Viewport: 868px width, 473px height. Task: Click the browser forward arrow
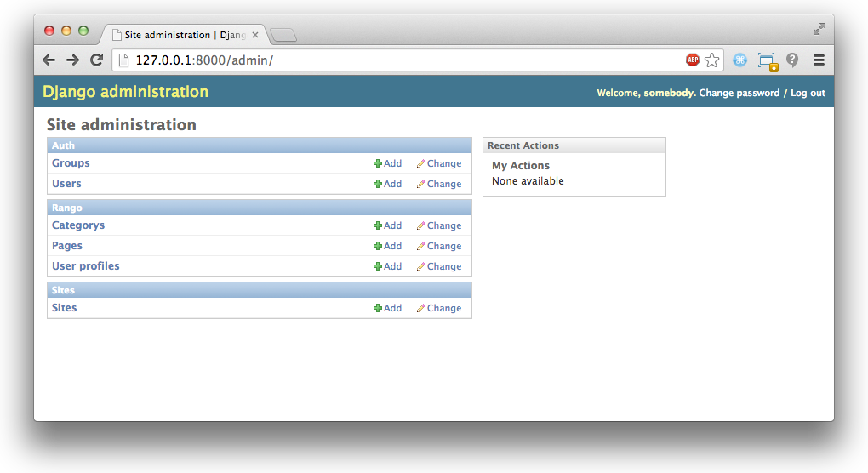point(72,60)
